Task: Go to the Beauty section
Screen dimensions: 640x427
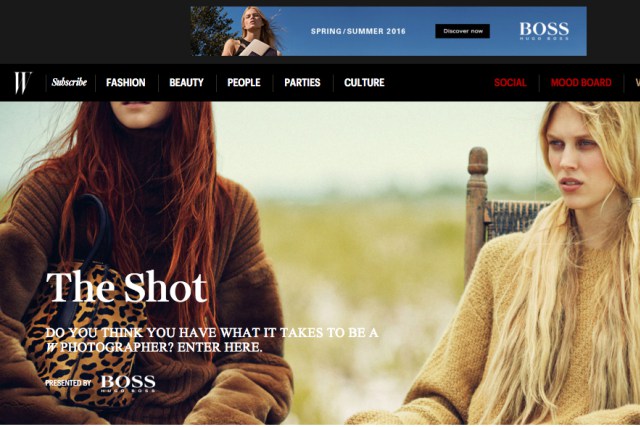Action: coord(186,83)
